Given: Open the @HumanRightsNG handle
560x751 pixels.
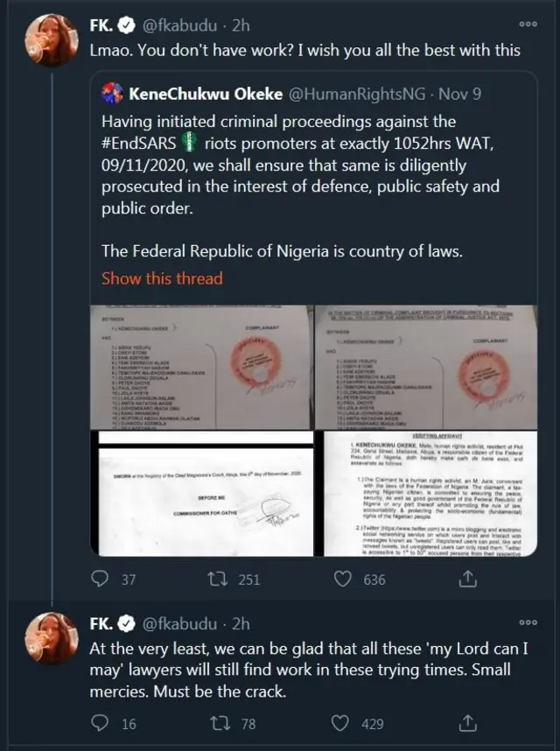Looking at the screenshot, I should pyautogui.click(x=352, y=93).
